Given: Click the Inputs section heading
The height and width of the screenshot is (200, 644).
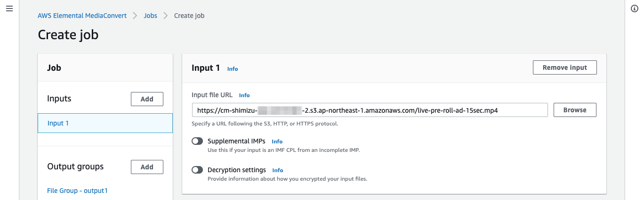Looking at the screenshot, I should tap(59, 99).
